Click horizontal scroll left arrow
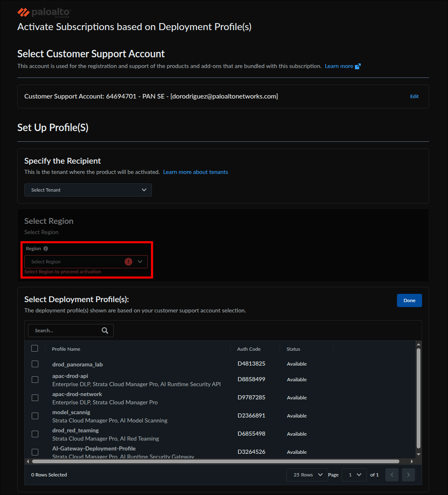This screenshot has width=448, height=495. coord(28,461)
